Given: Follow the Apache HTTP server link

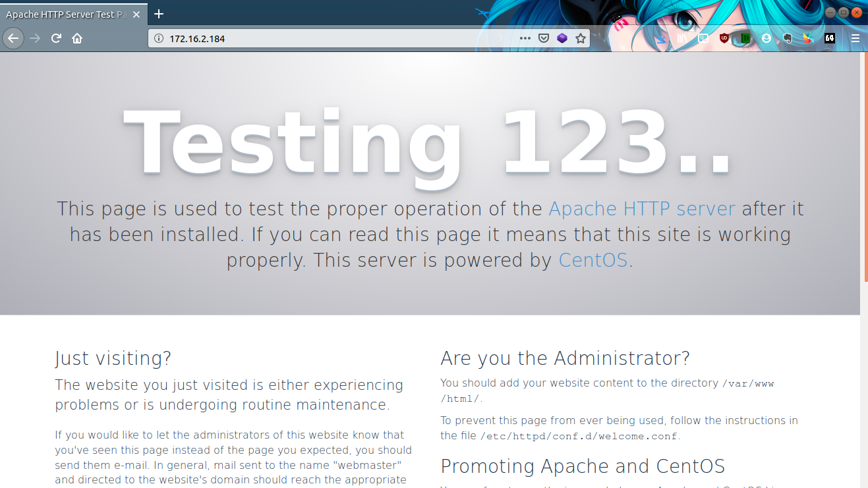Looking at the screenshot, I should point(641,209).
